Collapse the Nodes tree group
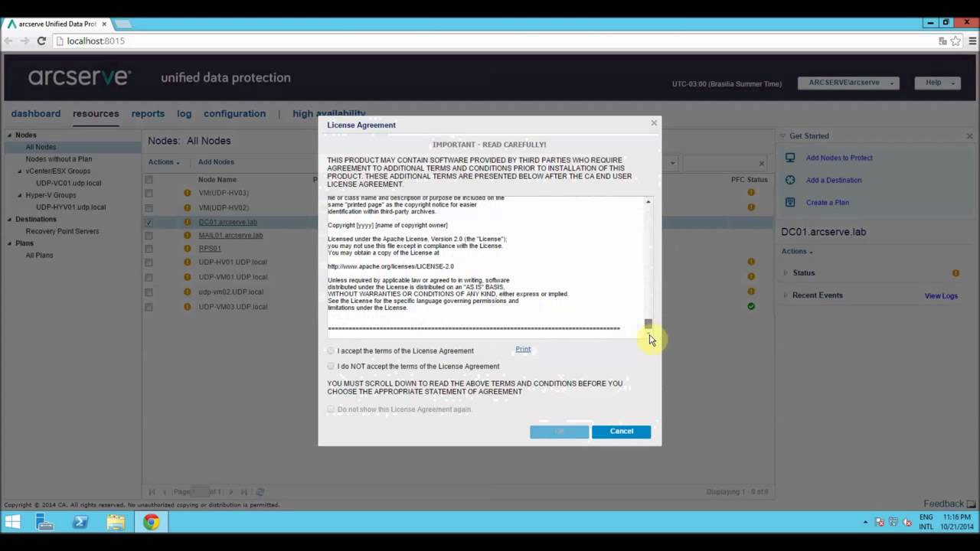 point(10,135)
